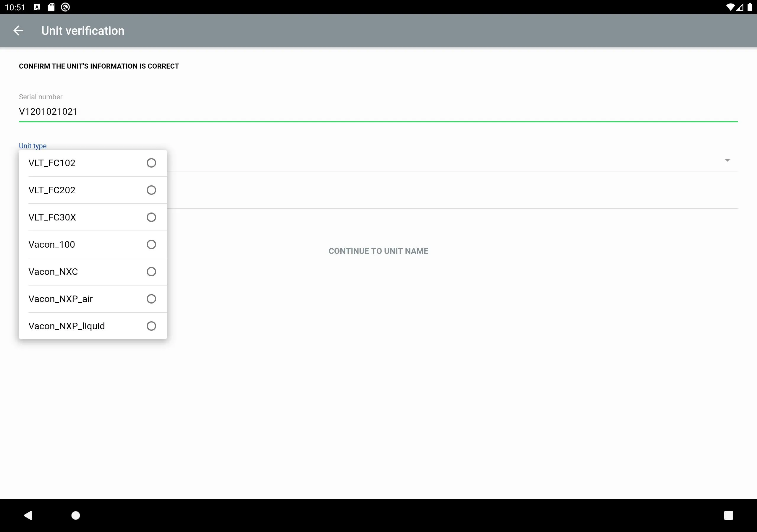Click CONTINUE TO UNIT NAME button

pyautogui.click(x=378, y=250)
